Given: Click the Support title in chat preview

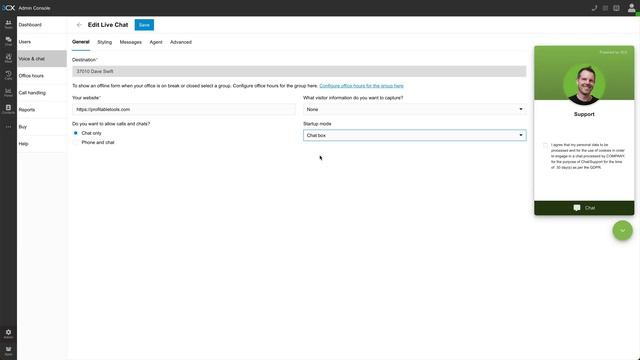Looking at the screenshot, I should coord(584,114).
